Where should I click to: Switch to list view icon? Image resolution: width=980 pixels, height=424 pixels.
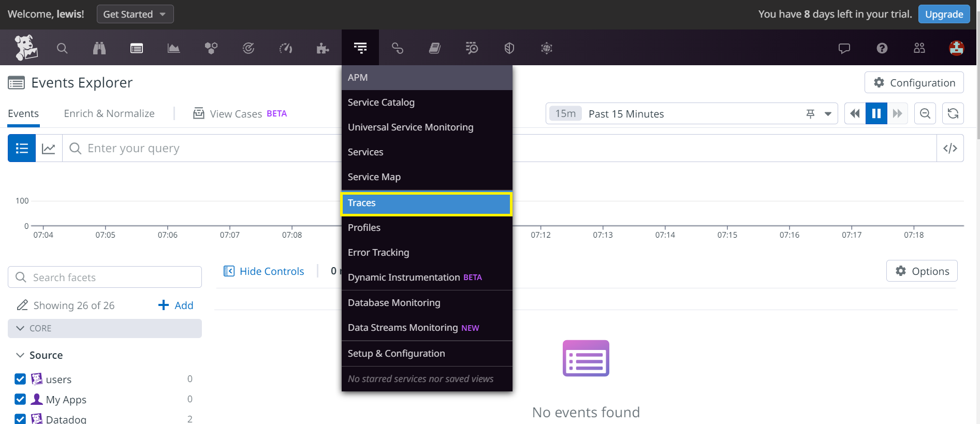click(22, 149)
